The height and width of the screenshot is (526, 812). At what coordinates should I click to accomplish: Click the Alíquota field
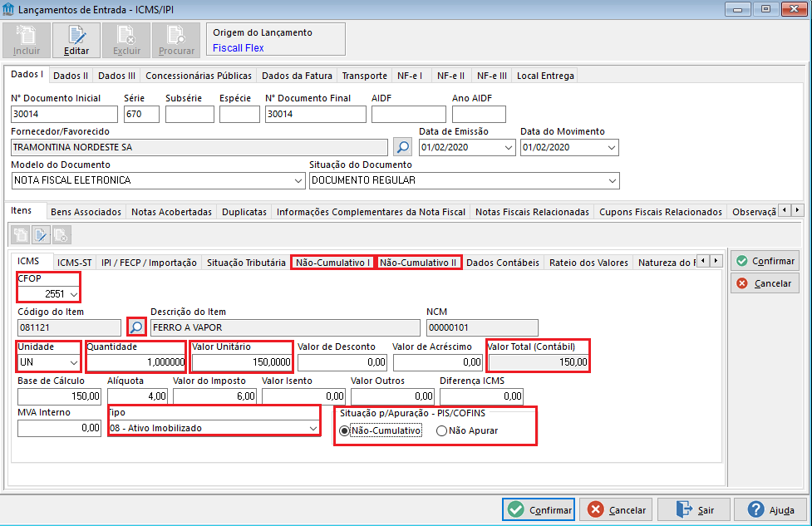137,396
